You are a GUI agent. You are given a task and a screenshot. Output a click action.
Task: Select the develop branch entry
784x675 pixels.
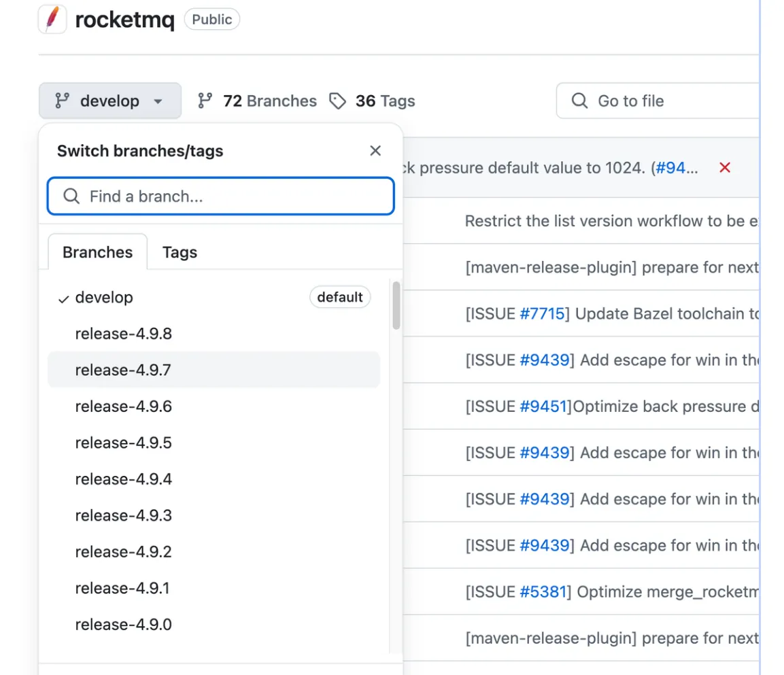pos(214,297)
